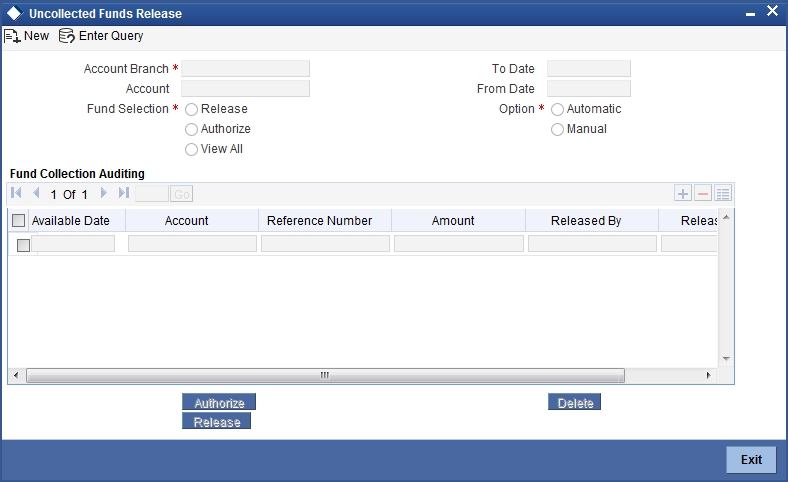Click the Reference Number cell in first row
This screenshot has width=788, height=482.
[325, 244]
